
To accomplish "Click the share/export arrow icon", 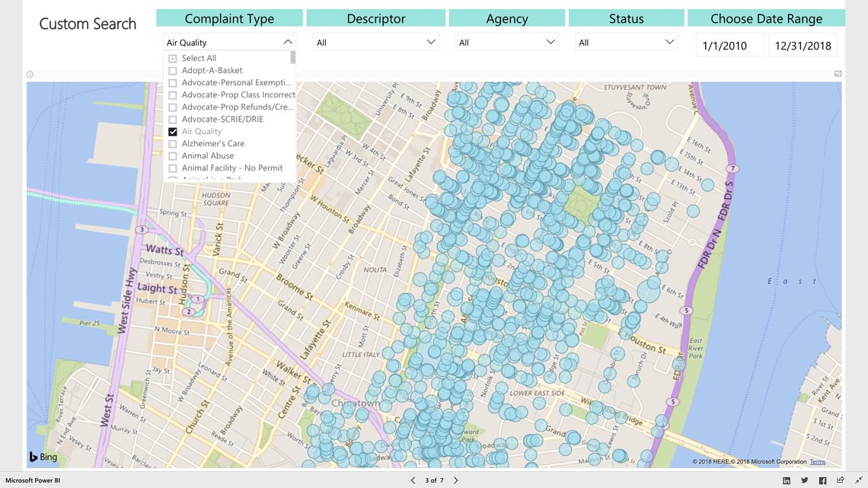I will pos(841,480).
